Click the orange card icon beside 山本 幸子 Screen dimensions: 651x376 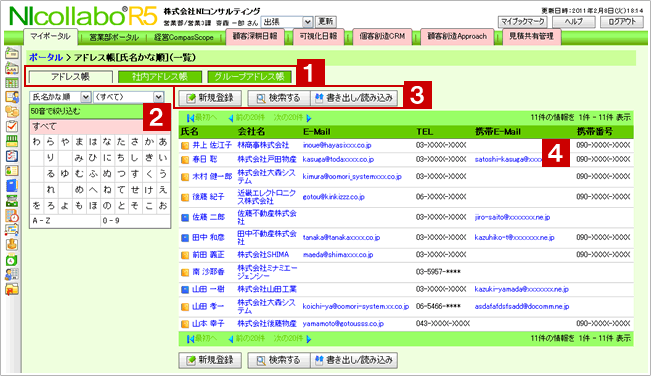click(x=185, y=324)
